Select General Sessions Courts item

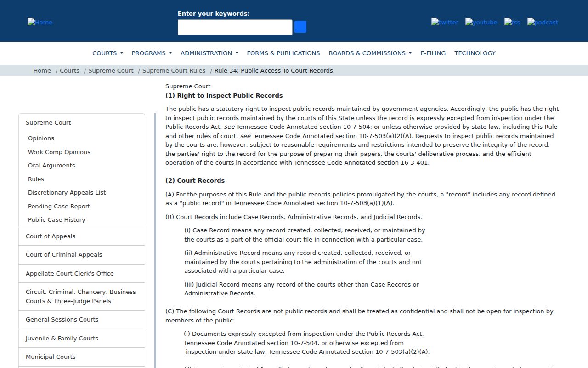click(82, 319)
